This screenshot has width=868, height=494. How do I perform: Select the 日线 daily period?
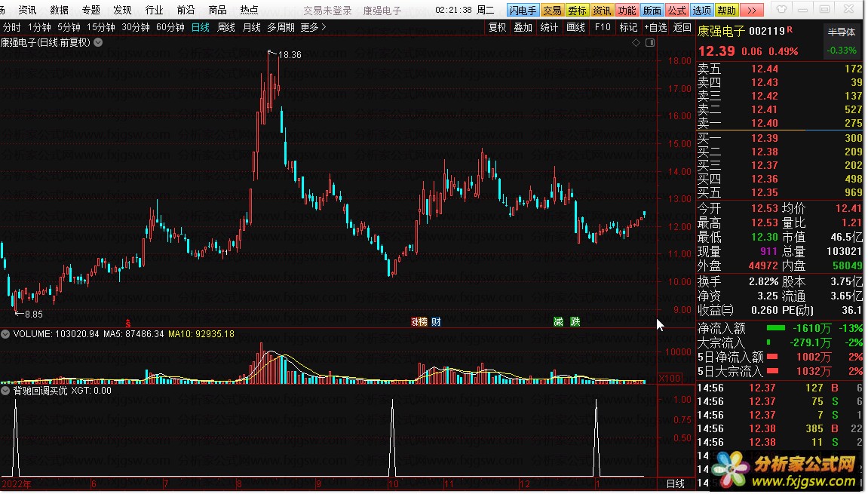tap(201, 27)
